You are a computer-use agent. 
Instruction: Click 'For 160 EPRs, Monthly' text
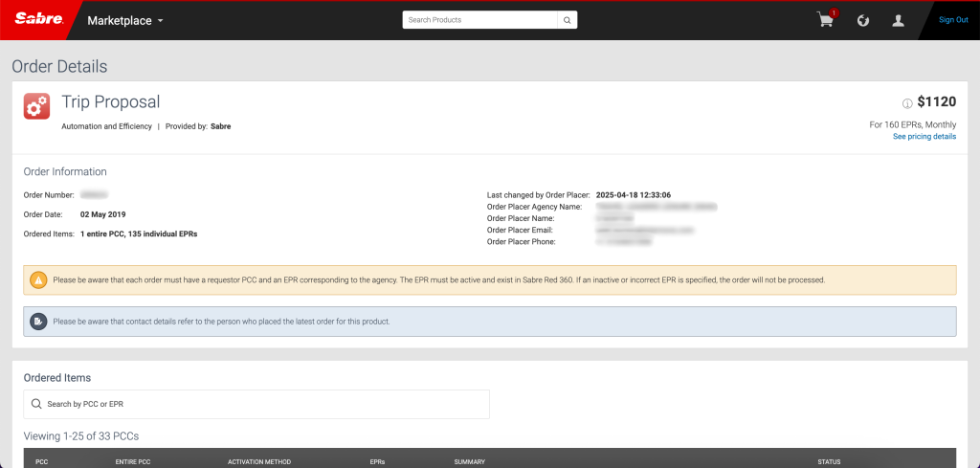912,124
